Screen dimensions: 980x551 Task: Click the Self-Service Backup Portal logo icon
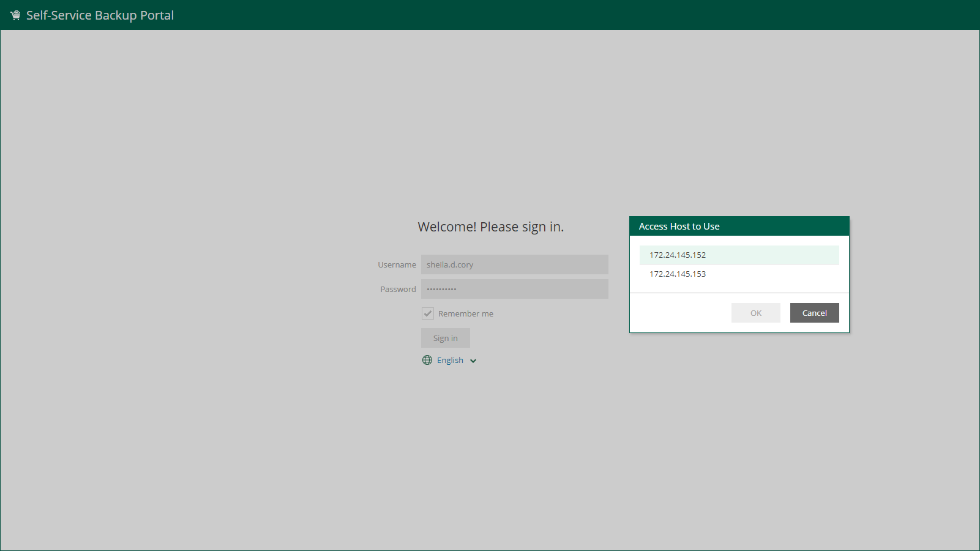15,15
